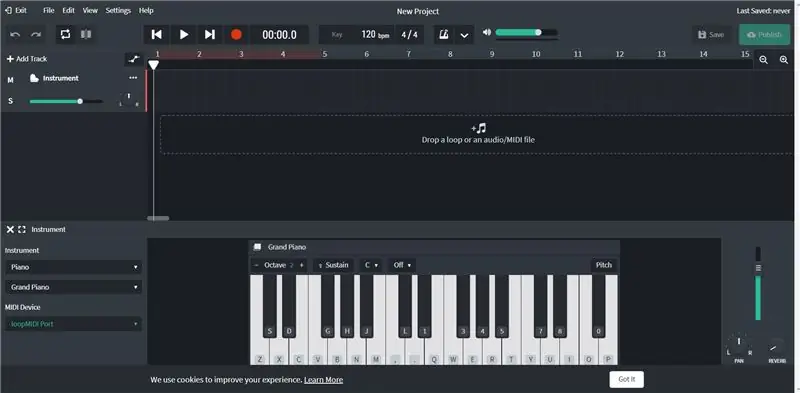Open the Learn More cookie link

coord(323,380)
